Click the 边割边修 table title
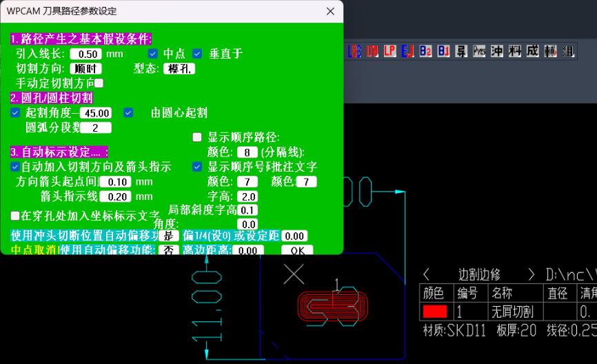 pos(479,274)
